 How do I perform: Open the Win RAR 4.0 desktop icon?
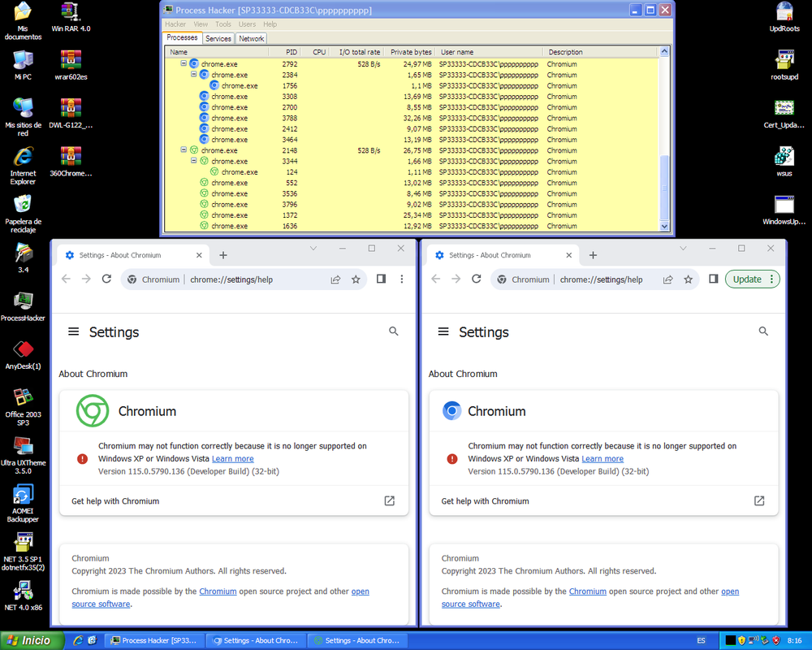pos(71,18)
